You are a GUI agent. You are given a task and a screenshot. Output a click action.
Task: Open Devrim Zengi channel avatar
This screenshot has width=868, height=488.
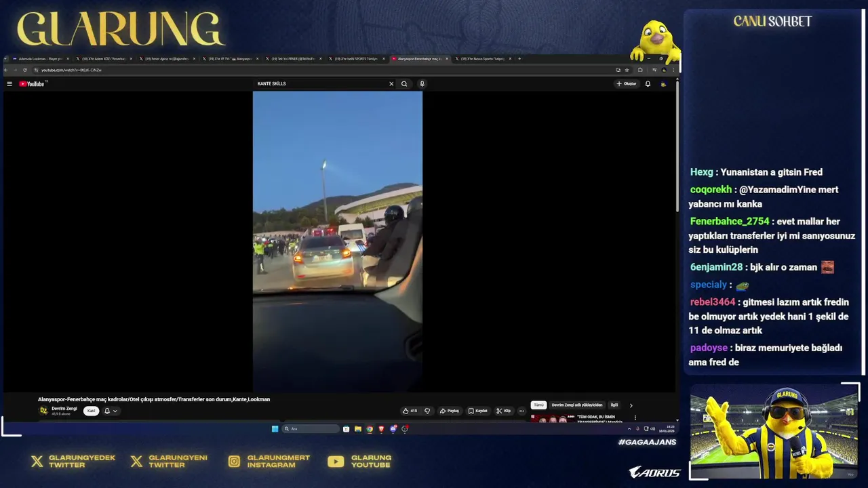click(43, 411)
